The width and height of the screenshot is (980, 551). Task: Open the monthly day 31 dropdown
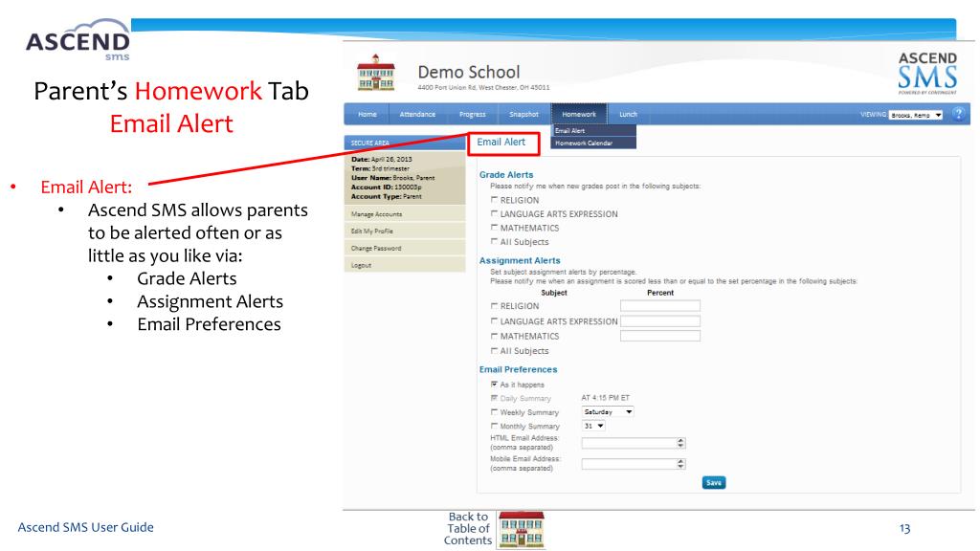(x=593, y=426)
